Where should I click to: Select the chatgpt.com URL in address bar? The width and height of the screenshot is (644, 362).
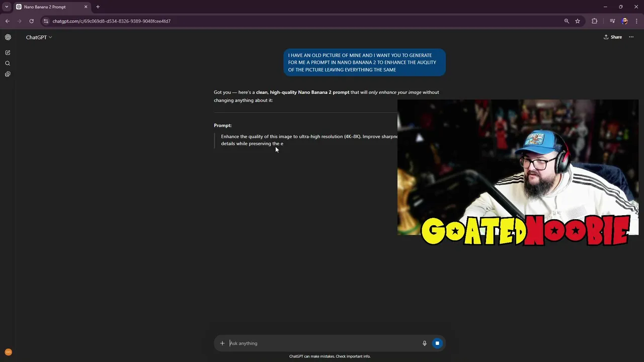[x=112, y=21]
